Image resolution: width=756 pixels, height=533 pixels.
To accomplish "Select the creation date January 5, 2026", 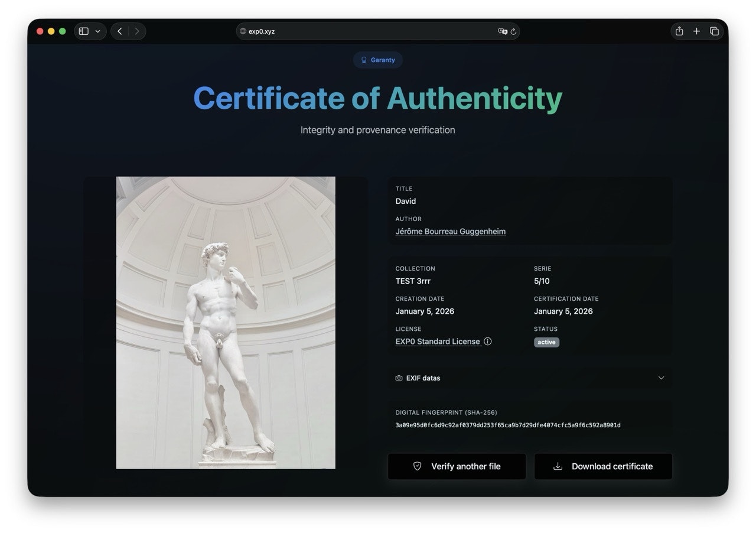I will (x=425, y=311).
